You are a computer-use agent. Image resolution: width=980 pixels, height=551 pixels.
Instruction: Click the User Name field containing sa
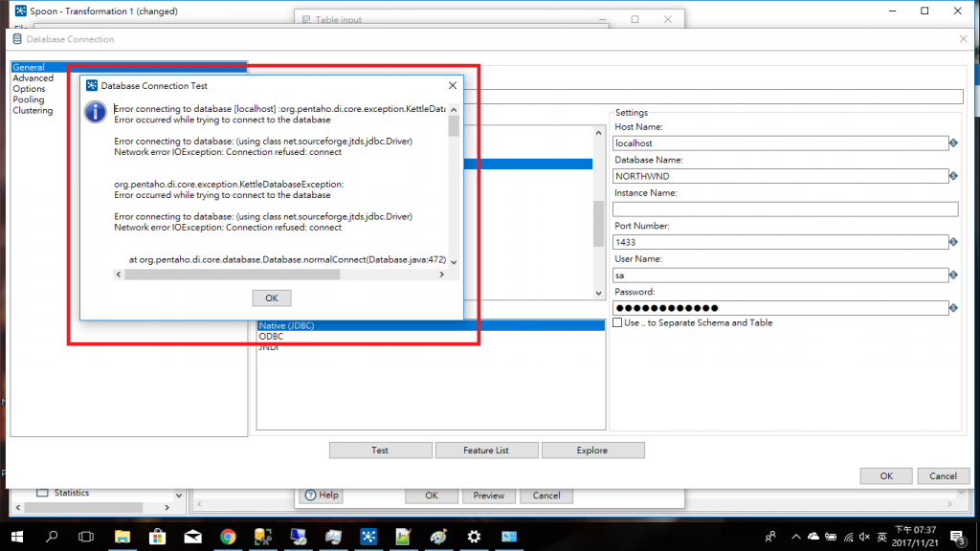[780, 275]
